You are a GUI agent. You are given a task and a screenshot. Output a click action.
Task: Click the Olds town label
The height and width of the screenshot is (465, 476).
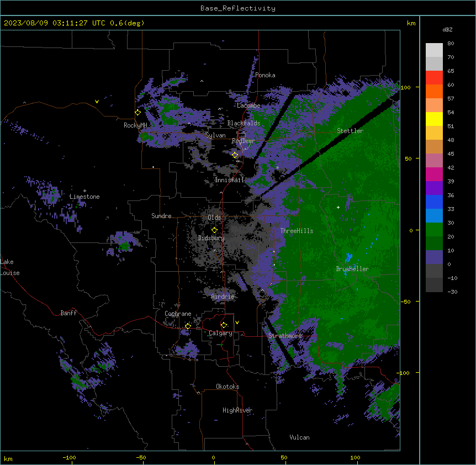(x=214, y=218)
